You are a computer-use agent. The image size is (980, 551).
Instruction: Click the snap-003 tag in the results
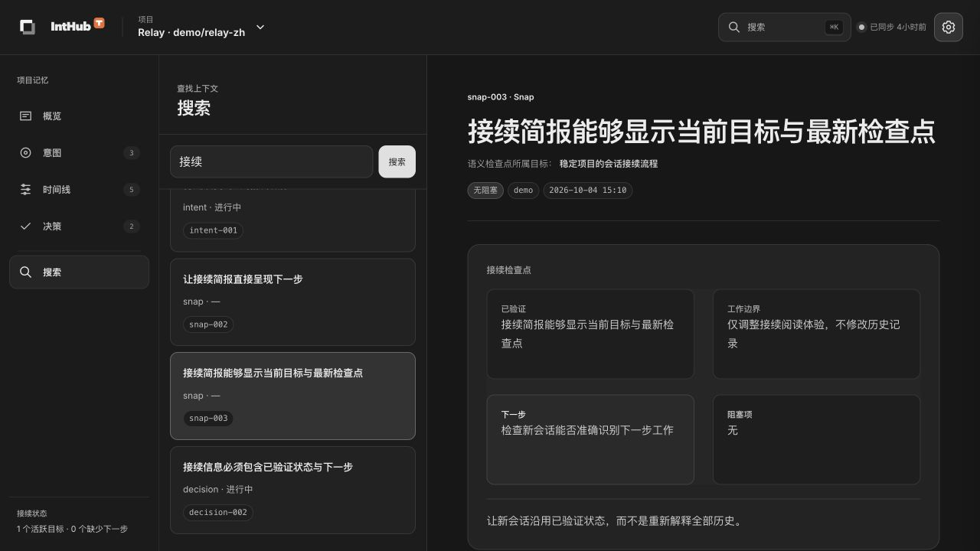click(x=208, y=419)
